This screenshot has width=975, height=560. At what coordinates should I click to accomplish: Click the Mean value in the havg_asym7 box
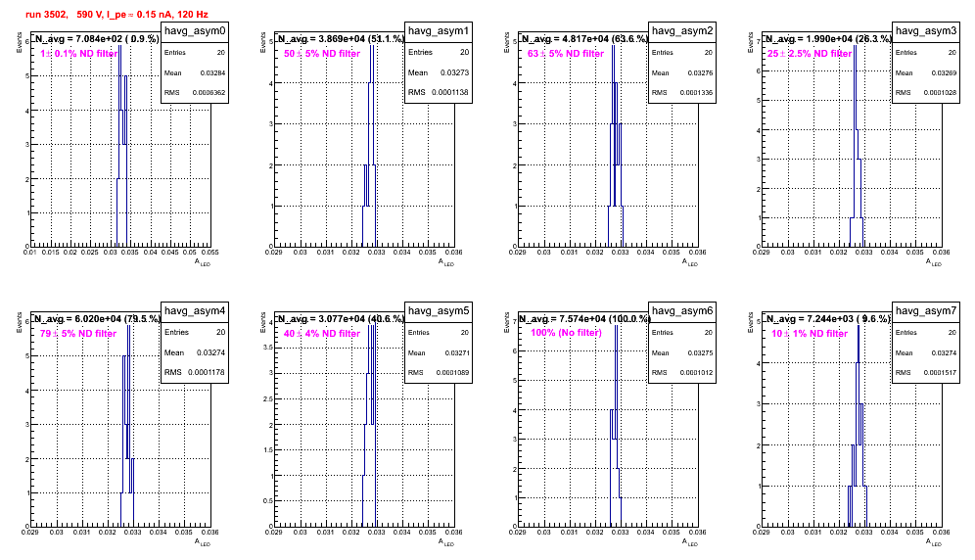click(x=944, y=352)
